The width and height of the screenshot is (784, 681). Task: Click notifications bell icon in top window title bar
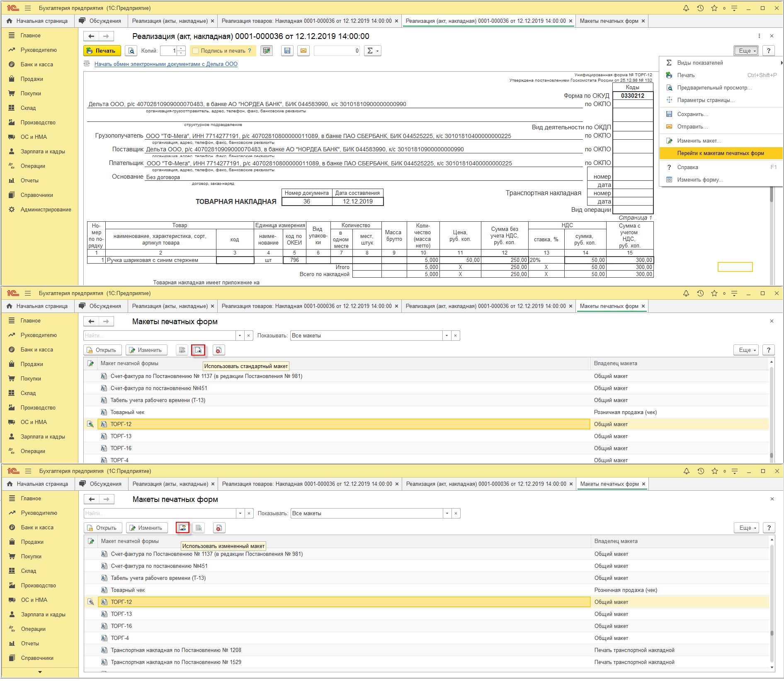(x=686, y=8)
